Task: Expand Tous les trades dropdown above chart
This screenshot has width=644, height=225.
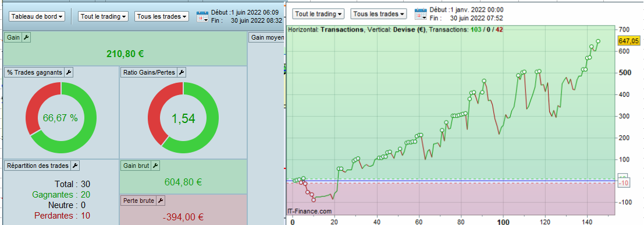Action: click(379, 13)
